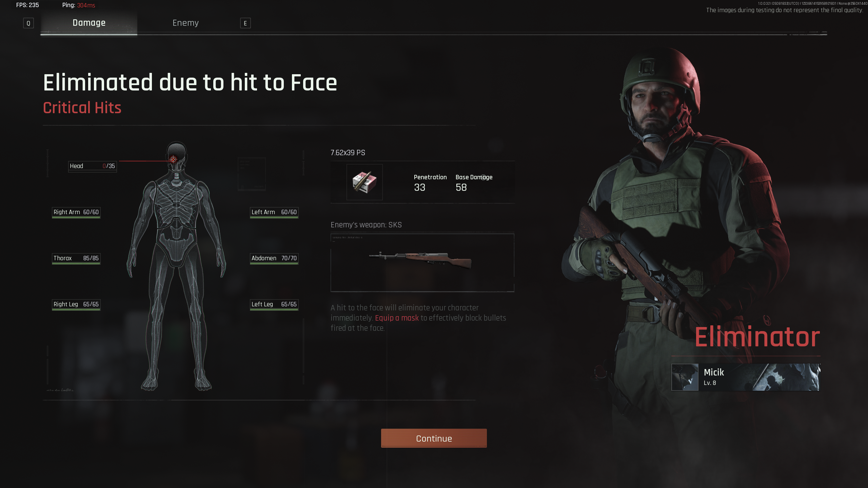Click the Micik Lv. 8 player name card
Screen dimensions: 868x488
click(x=746, y=377)
